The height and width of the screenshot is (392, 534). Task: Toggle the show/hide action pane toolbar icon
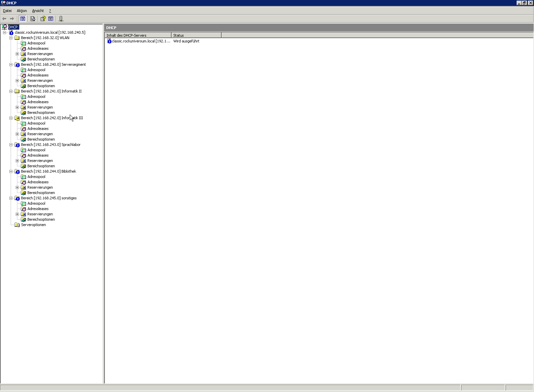(51, 19)
